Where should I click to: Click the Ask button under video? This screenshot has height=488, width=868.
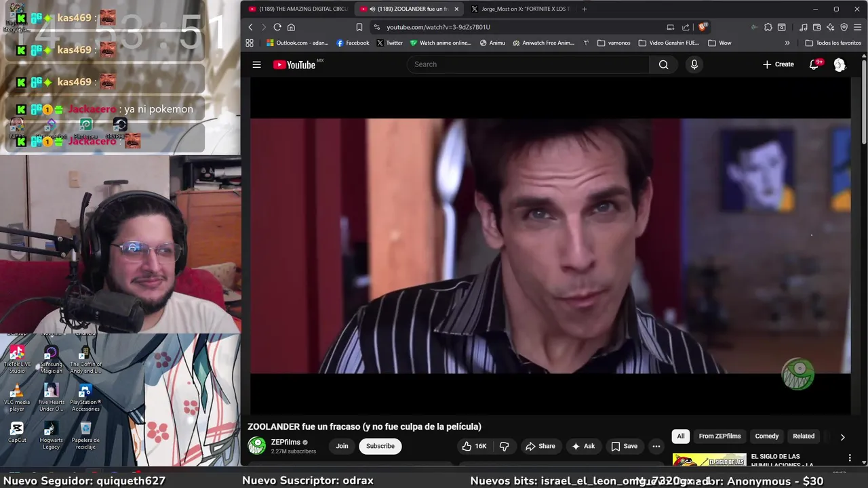pyautogui.click(x=583, y=446)
